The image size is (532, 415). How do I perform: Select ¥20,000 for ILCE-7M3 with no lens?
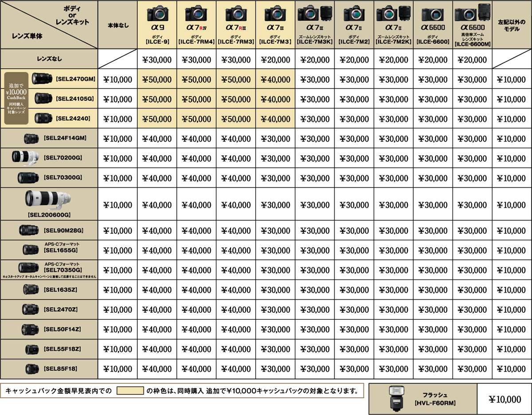coord(275,60)
